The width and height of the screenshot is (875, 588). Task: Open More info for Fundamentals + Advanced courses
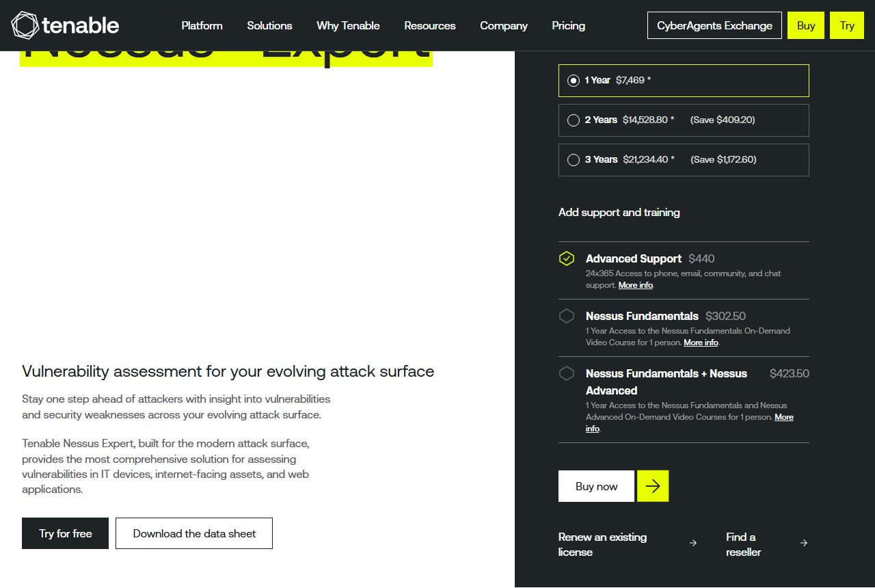click(x=784, y=417)
